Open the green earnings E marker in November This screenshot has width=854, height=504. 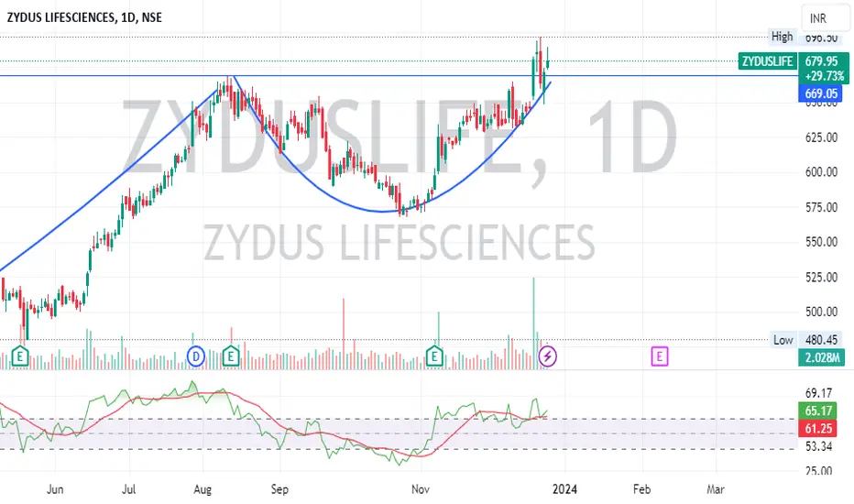pyautogui.click(x=434, y=356)
